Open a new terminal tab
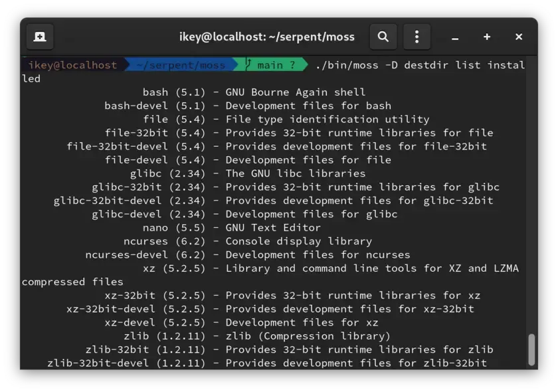 pos(40,37)
